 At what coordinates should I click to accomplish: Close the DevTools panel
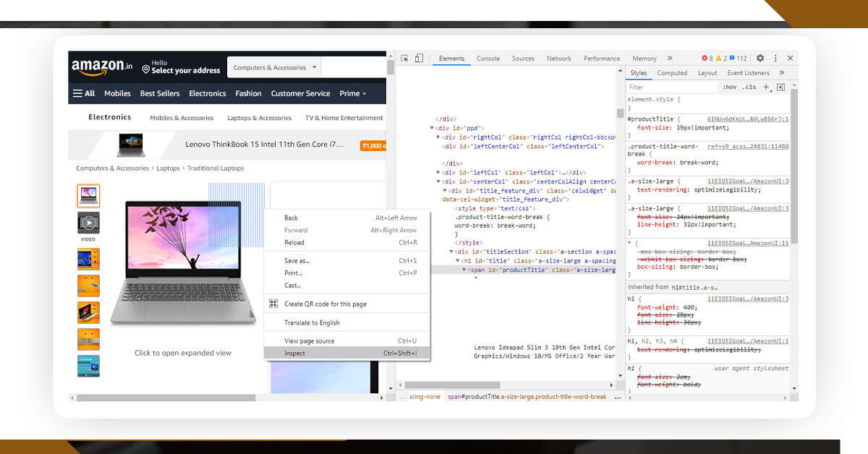(790, 59)
